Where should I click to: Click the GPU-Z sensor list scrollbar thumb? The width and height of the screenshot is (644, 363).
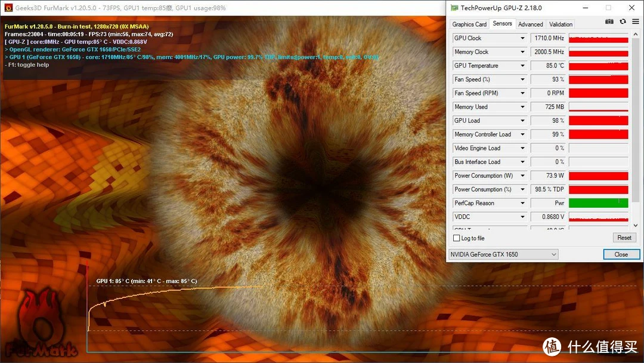[636, 120]
